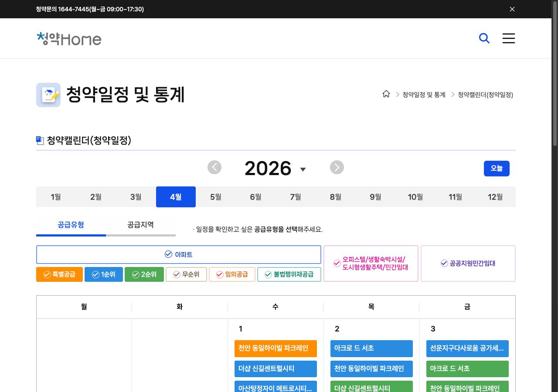Select the 7월 month tab
Image resolution: width=558 pixels, height=392 pixels.
click(296, 197)
